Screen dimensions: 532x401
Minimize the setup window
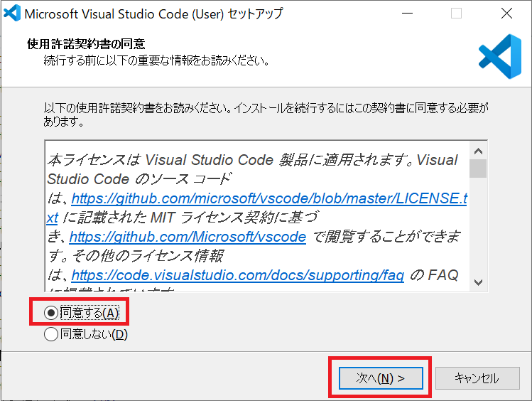pos(407,14)
